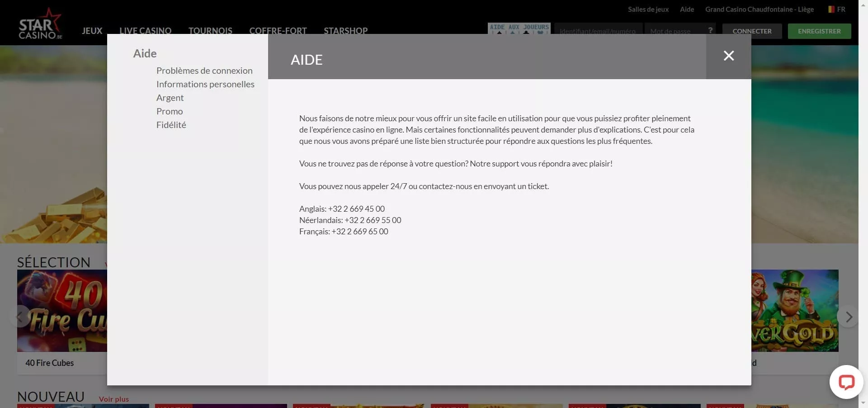The width and height of the screenshot is (868, 408).
Task: Open the Argent help section
Action: [170, 98]
